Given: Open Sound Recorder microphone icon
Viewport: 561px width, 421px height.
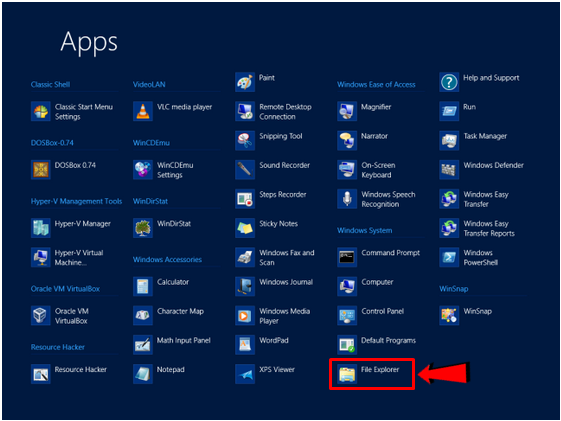Looking at the screenshot, I should pos(245,170).
